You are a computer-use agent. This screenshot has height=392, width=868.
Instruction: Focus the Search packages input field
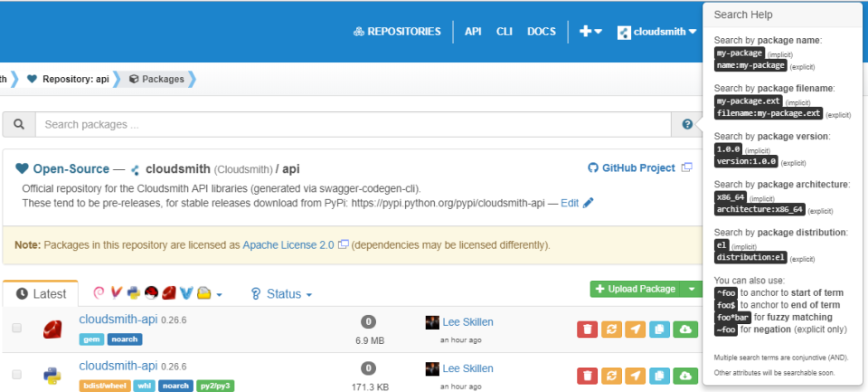coord(353,124)
